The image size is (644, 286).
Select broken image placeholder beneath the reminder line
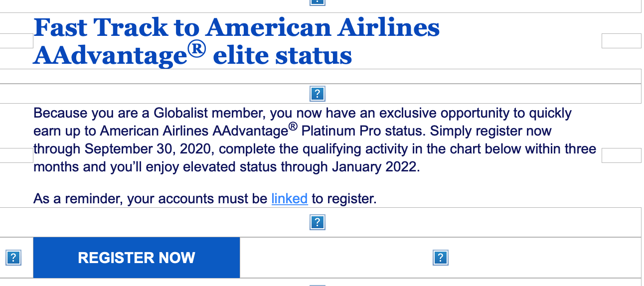pyautogui.click(x=318, y=222)
